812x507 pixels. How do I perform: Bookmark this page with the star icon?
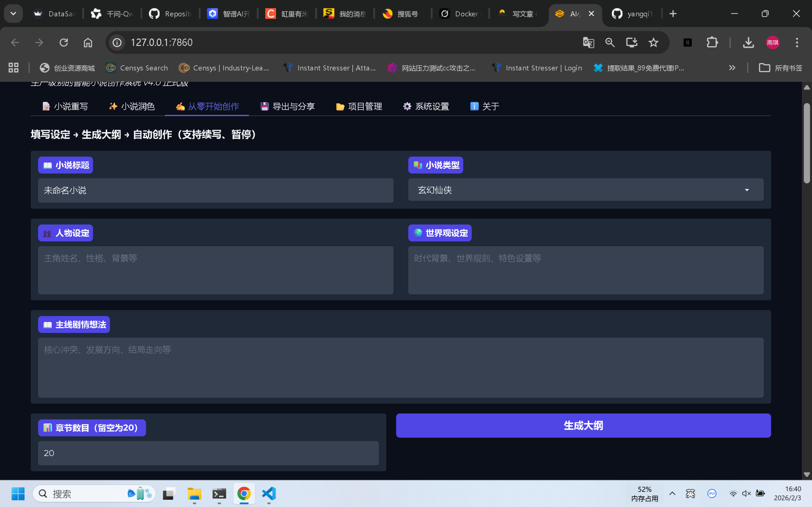tap(653, 42)
